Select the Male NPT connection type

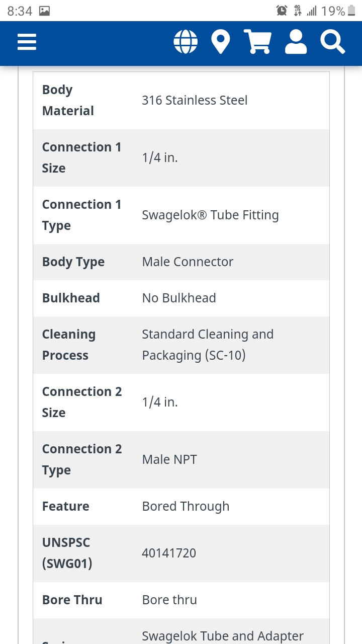point(169,459)
